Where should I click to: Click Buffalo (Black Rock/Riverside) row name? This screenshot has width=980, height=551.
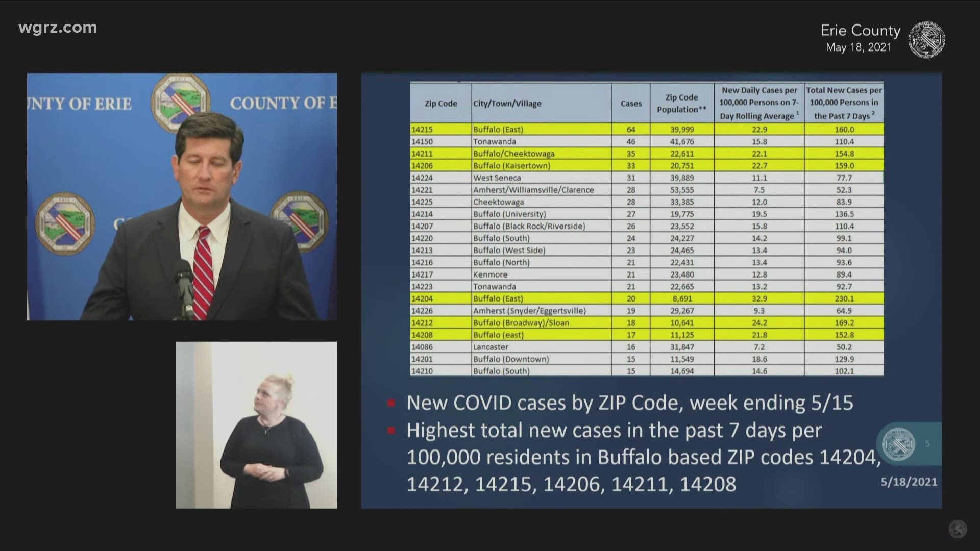(x=529, y=226)
